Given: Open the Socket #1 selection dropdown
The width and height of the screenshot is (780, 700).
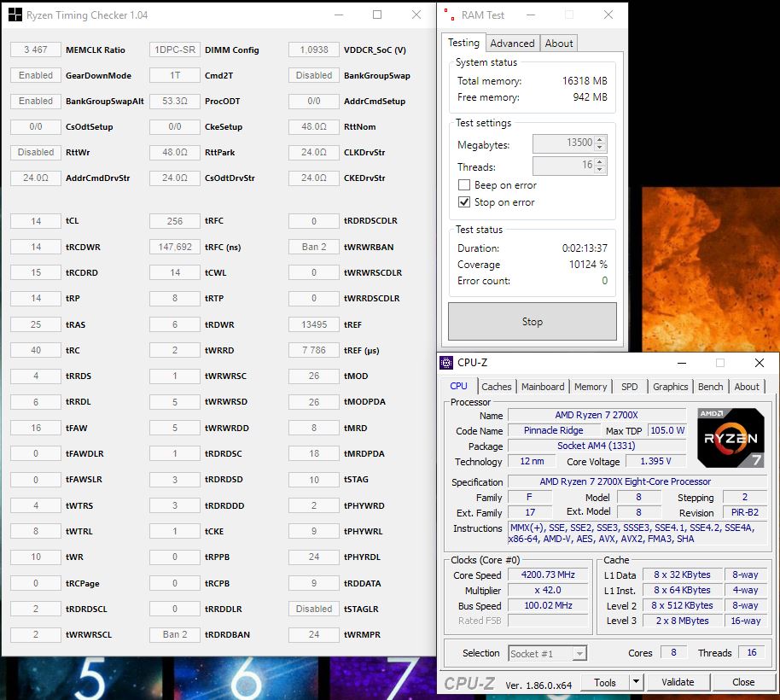Looking at the screenshot, I should click(579, 653).
